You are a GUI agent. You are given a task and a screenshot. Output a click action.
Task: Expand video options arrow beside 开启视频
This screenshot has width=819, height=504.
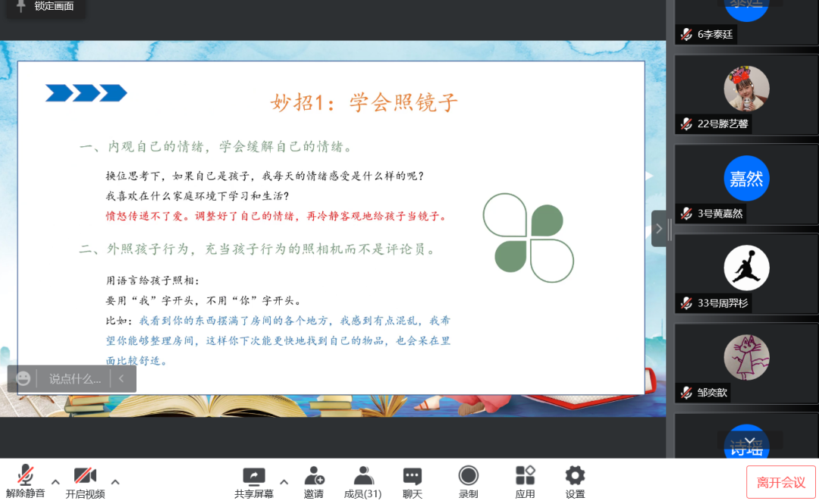[x=115, y=481]
